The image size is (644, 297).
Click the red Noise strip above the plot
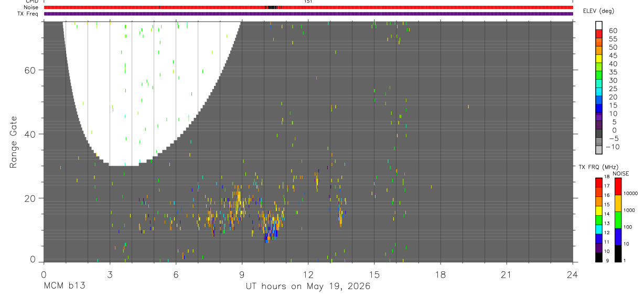308,7
